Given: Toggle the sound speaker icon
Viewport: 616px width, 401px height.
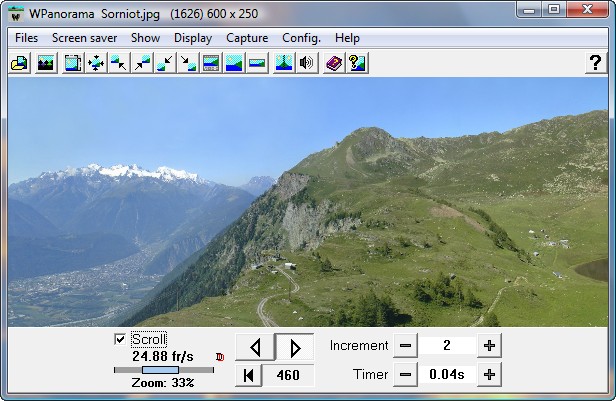Looking at the screenshot, I should [x=307, y=63].
